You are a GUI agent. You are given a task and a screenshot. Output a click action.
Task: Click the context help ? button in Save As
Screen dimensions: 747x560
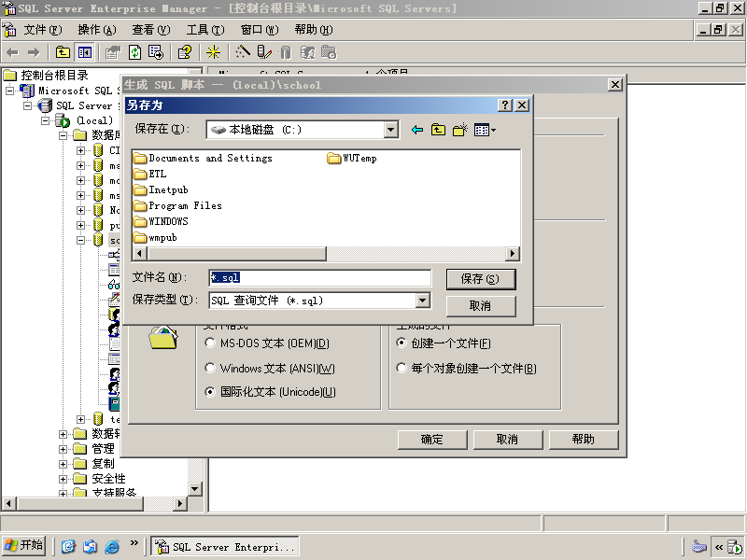coord(504,105)
